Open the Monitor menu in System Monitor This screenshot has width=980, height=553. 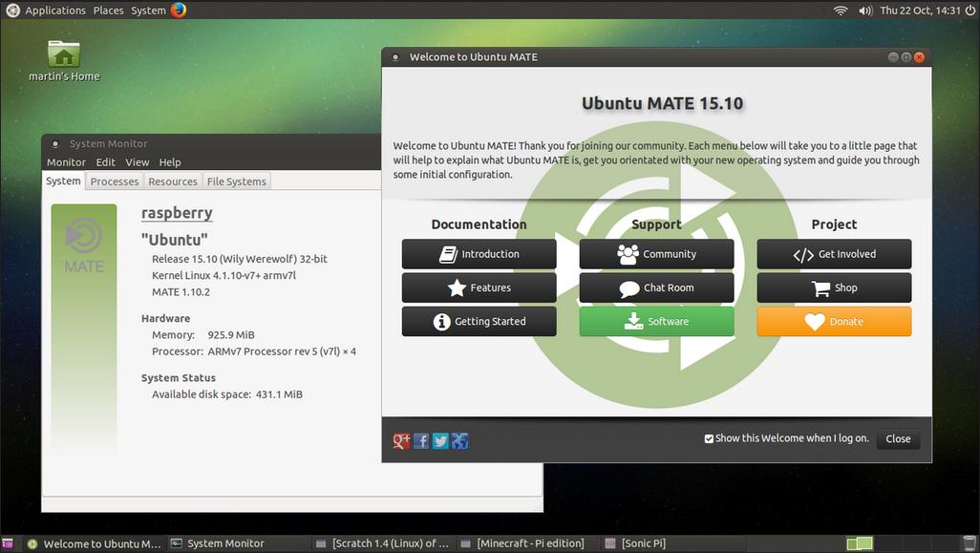tap(65, 161)
